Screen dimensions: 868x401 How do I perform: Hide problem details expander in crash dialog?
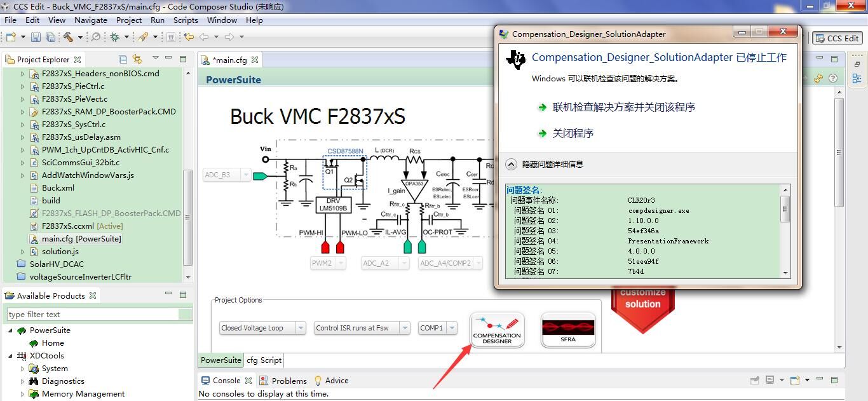click(x=512, y=164)
